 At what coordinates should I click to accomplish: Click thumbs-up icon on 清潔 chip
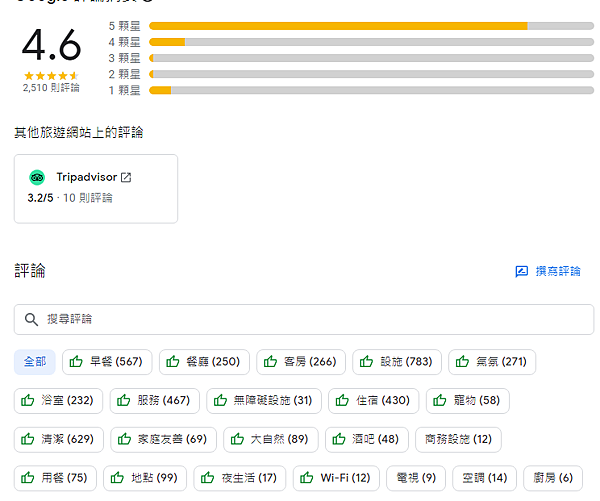coord(28,440)
